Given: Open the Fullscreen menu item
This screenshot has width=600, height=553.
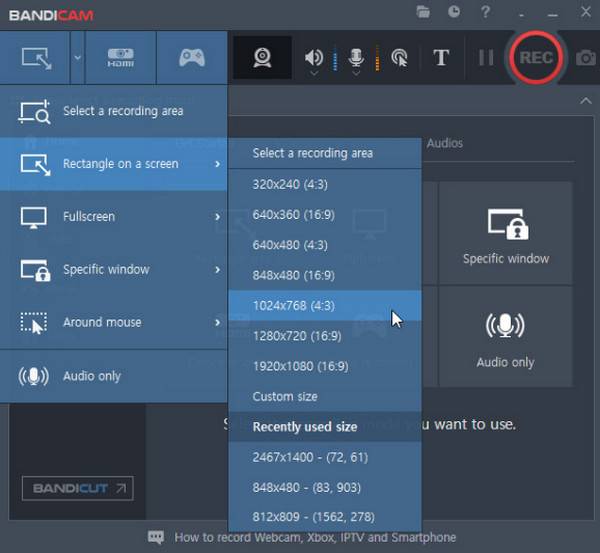Looking at the screenshot, I should coord(114,217).
